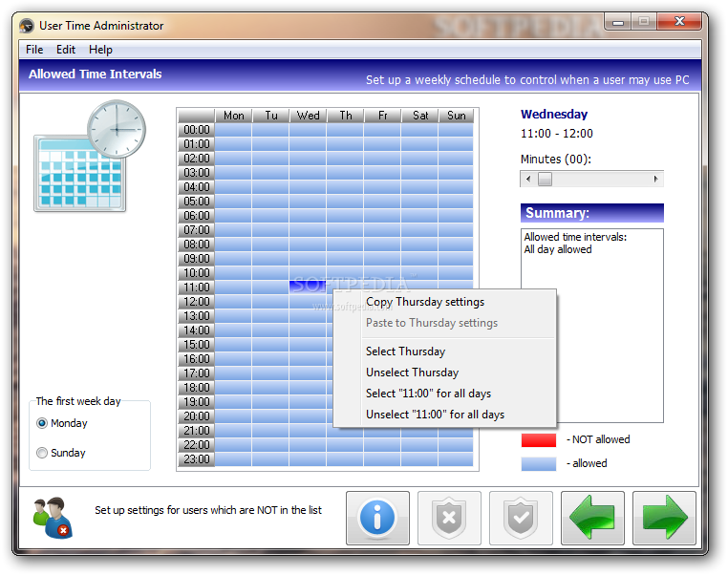The height and width of the screenshot is (575, 728).
Task: Click the "All day allowed" summary text
Action: 558,249
